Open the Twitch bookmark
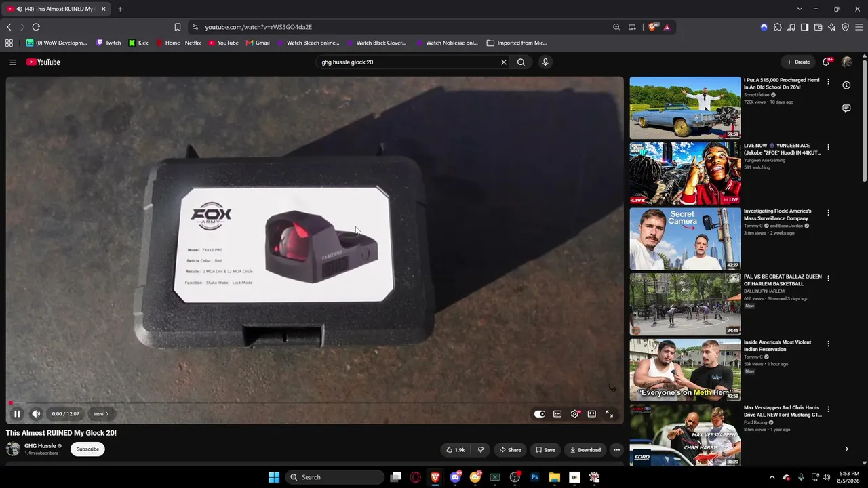The width and height of the screenshot is (868, 488). (108, 43)
